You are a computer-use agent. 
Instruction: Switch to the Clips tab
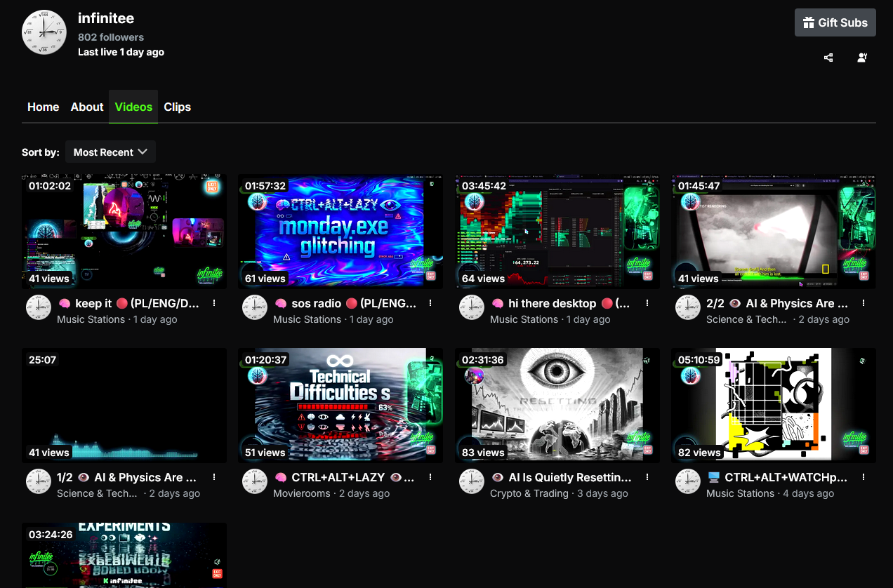pyautogui.click(x=177, y=107)
